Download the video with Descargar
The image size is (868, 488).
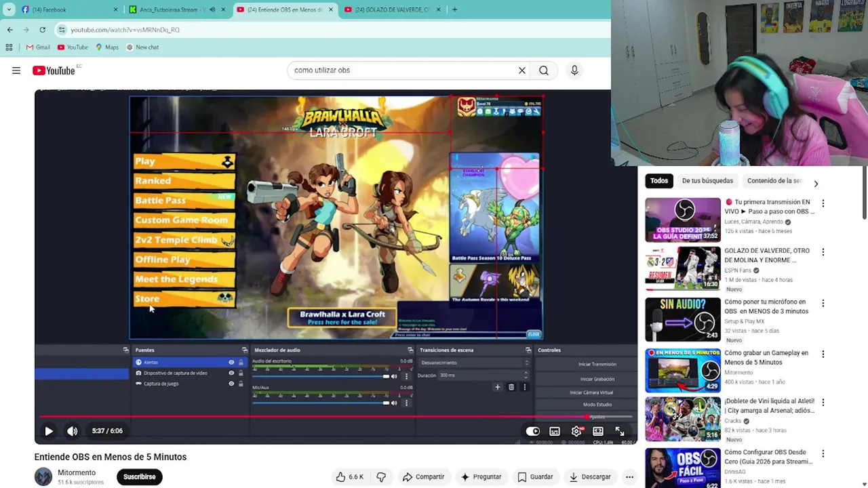pyautogui.click(x=590, y=476)
